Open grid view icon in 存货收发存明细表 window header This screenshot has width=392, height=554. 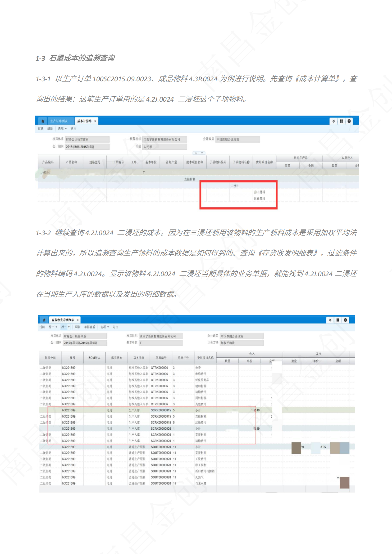(x=338, y=320)
